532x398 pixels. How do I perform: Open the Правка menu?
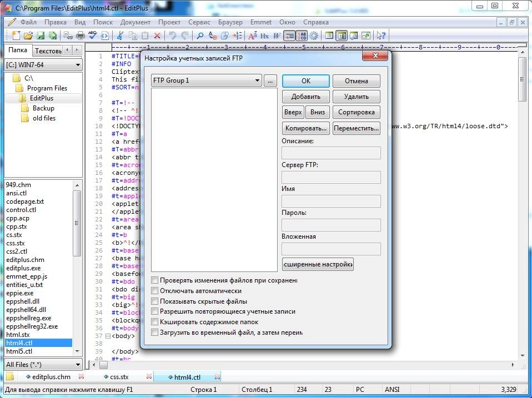(56, 22)
